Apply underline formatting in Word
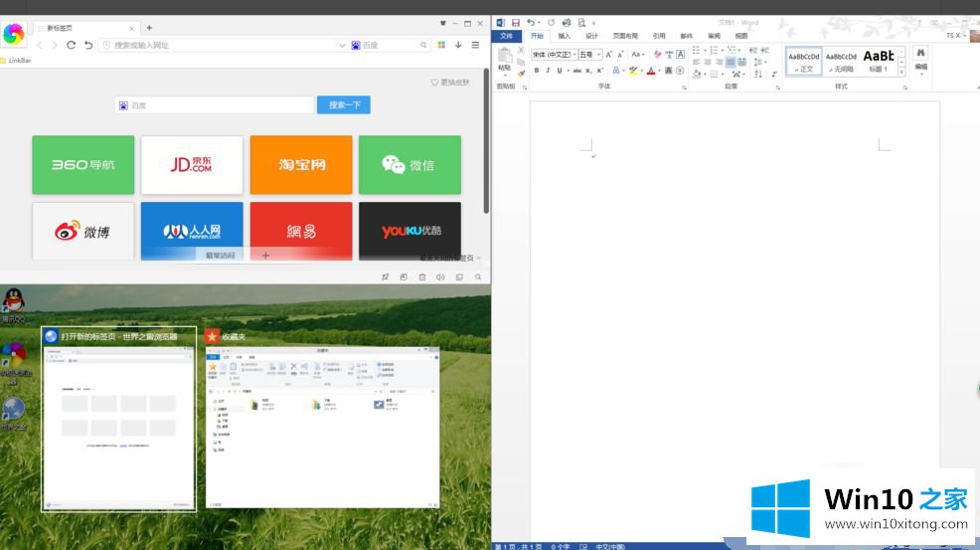980x550 pixels. click(x=560, y=71)
